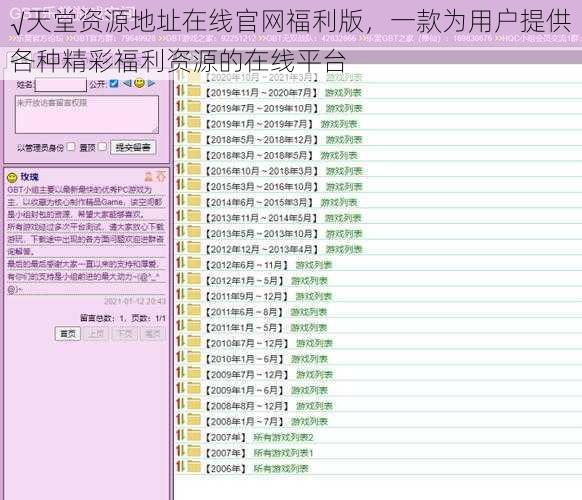Click the 姓名 name input field
The height and width of the screenshot is (500, 582).
(61, 84)
